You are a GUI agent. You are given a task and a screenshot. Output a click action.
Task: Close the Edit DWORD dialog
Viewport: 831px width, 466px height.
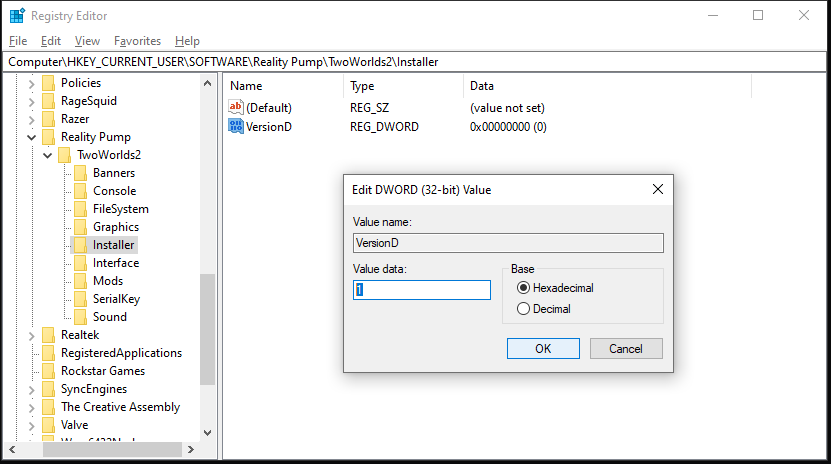point(658,189)
